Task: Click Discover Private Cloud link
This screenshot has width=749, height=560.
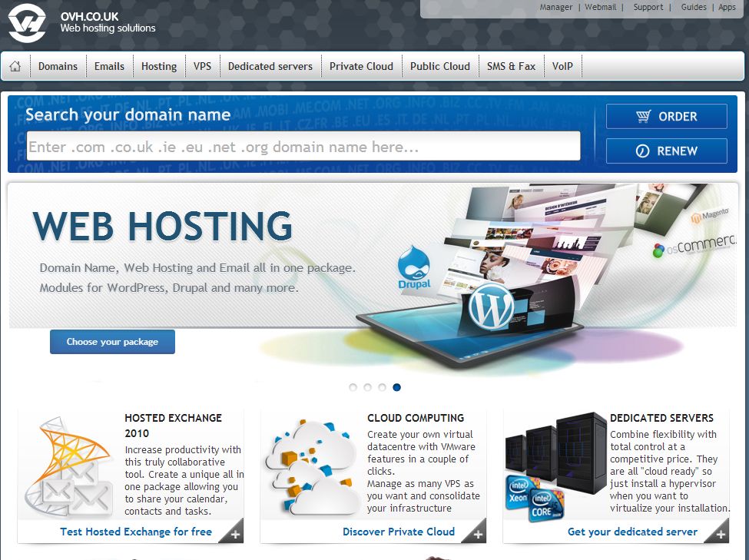Action: [399, 532]
